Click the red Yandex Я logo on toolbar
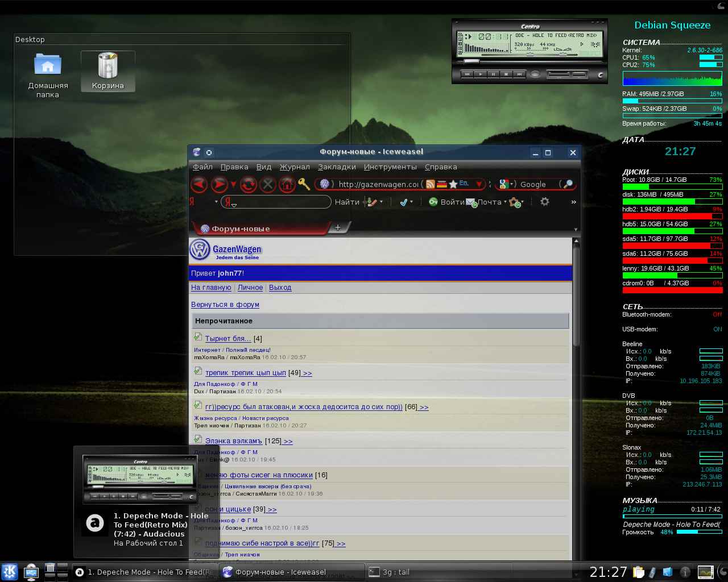728x582 pixels. (x=192, y=202)
